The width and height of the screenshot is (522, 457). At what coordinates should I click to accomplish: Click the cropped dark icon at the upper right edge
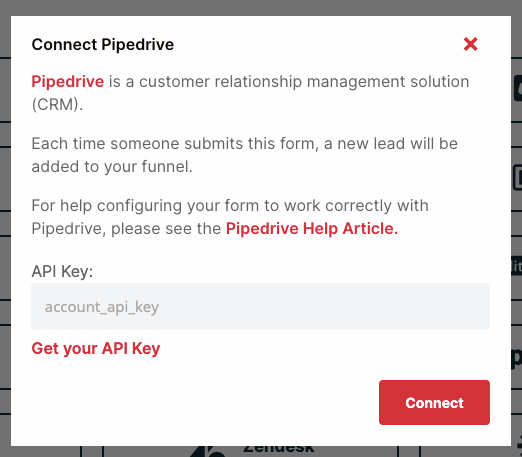517,88
